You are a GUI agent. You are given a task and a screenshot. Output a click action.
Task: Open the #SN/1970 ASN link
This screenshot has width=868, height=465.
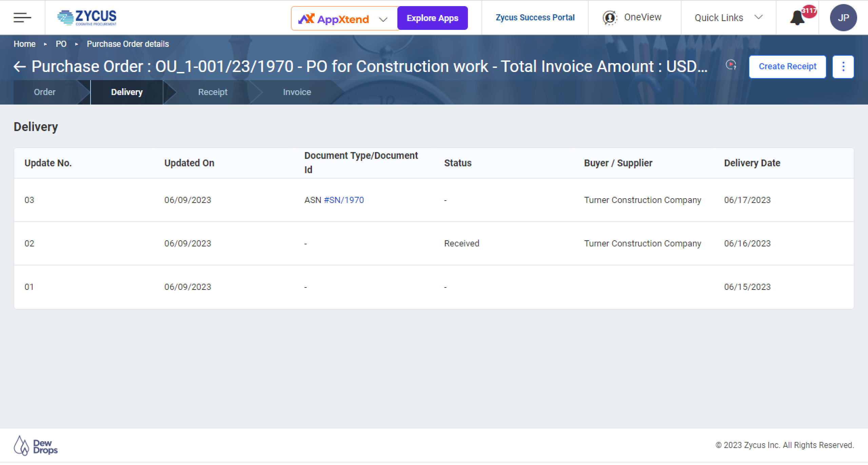point(344,200)
